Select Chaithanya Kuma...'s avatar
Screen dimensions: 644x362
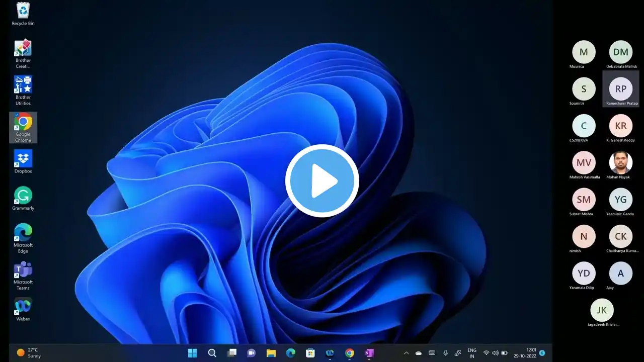(x=621, y=236)
